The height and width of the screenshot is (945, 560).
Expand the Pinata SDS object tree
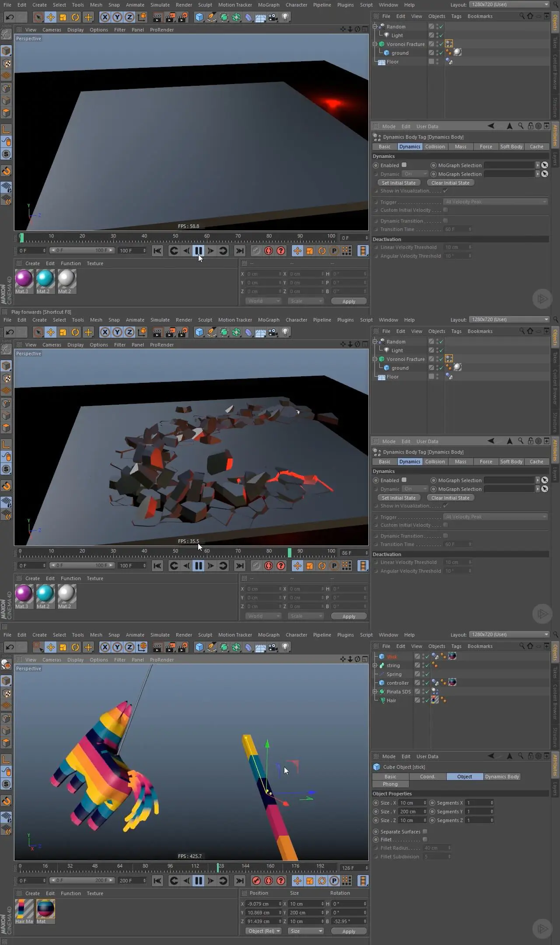point(375,692)
